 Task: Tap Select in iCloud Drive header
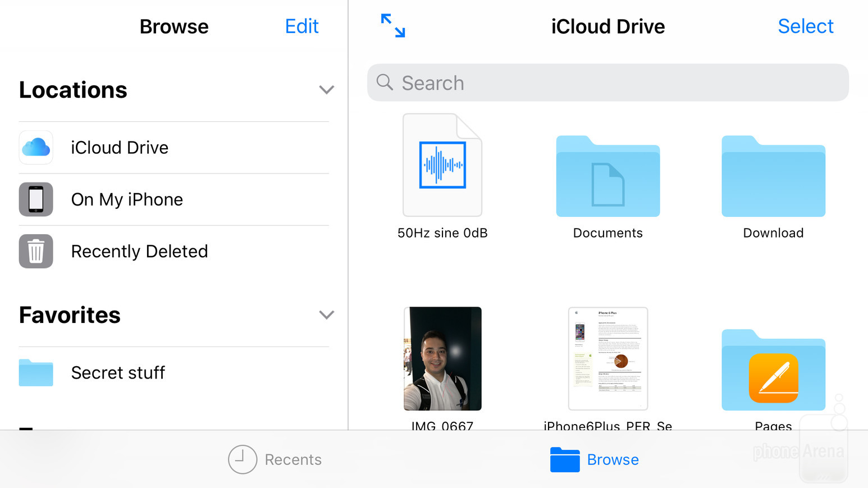(805, 26)
